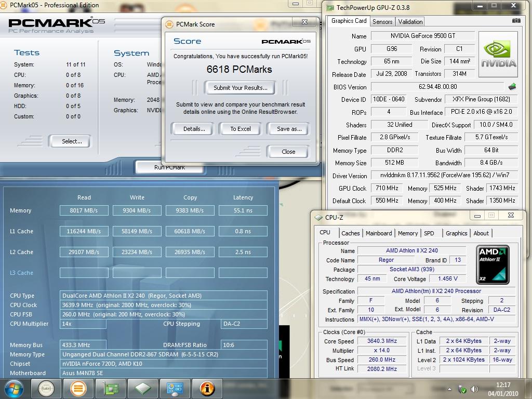Screen dimensions: 532x399
Task: Click the Memory Latency 55.1 ns cell
Action: 243,211
